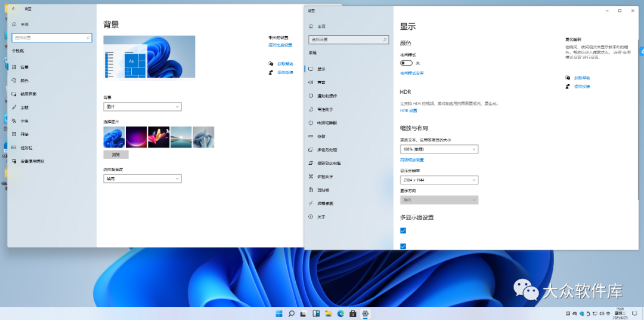Choose the purple glow wallpaper thumbnail

pos(137,137)
